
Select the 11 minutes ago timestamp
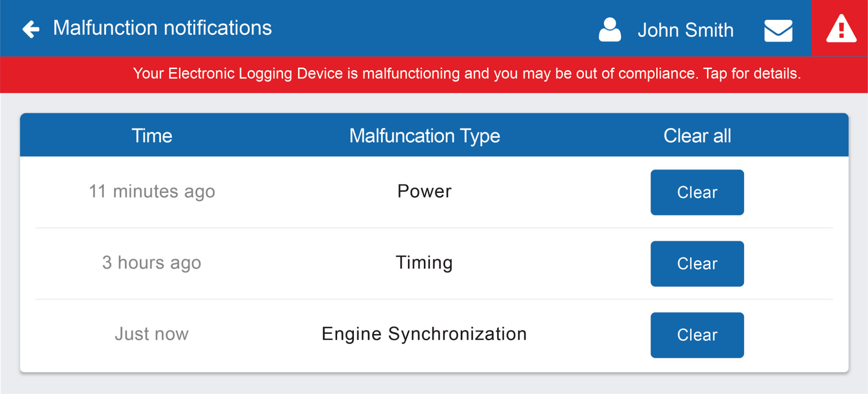[152, 192]
